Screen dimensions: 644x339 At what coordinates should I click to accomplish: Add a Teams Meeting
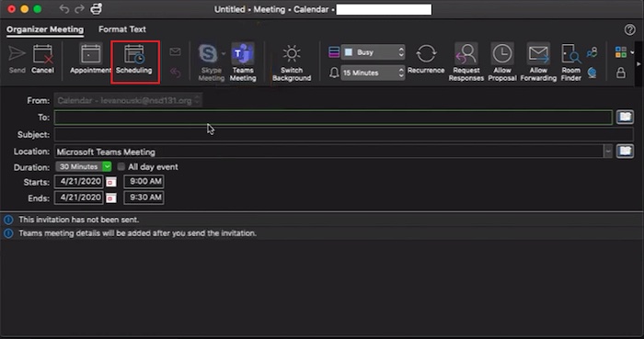point(243,62)
